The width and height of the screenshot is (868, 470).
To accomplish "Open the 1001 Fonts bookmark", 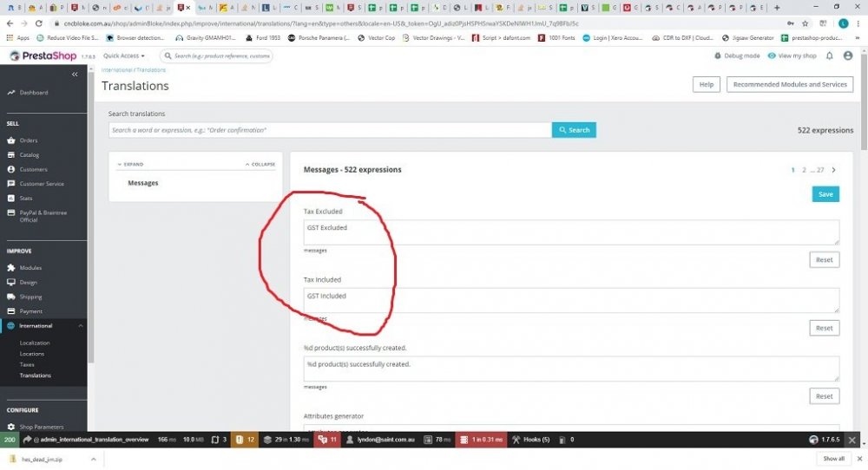I will [x=556, y=38].
